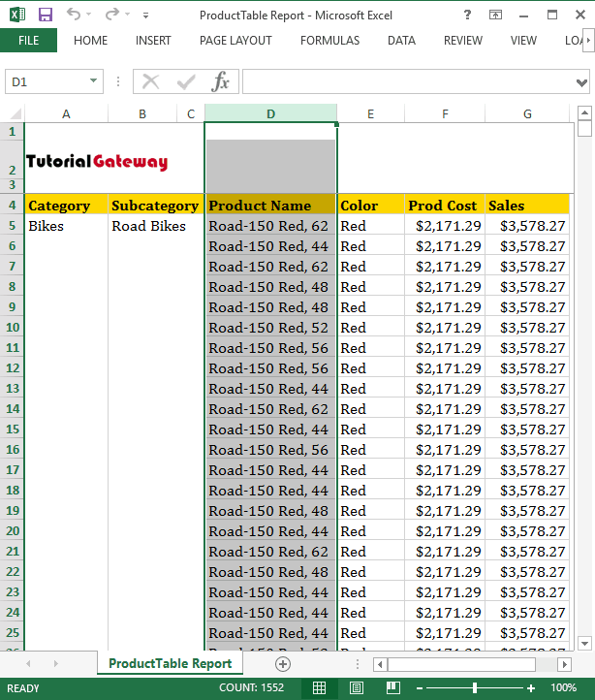Switch to Page Break Preview icon
The height and width of the screenshot is (700, 595).
(x=392, y=688)
